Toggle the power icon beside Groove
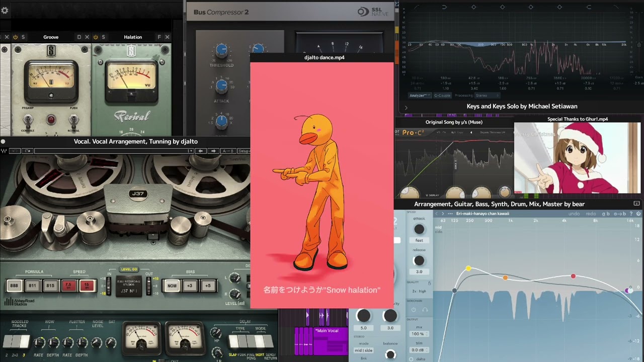This screenshot has height=362, width=644. coord(15,37)
